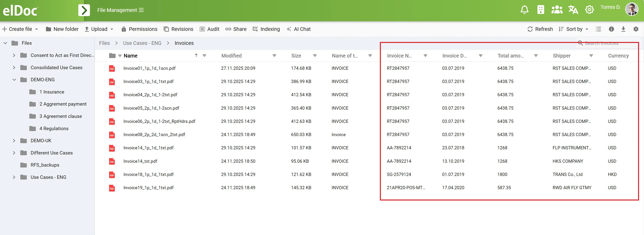Expand the DEMO-UK folder
Viewport: 644px width, 235px height.
click(14, 141)
